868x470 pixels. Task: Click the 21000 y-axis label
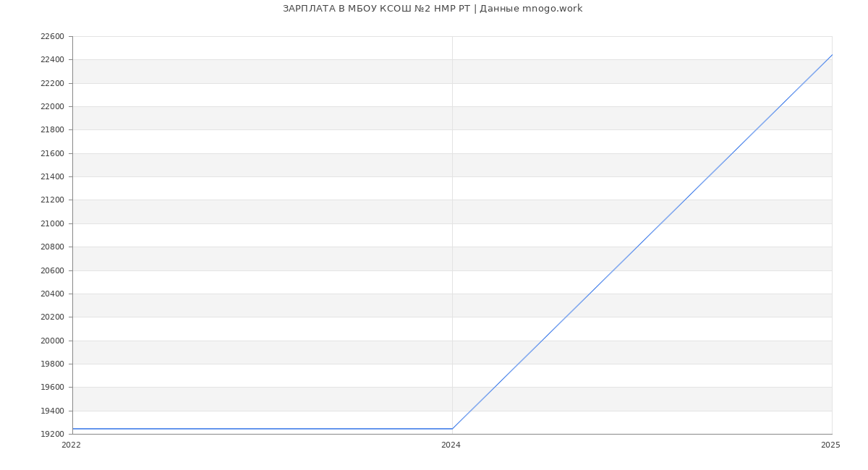pyautogui.click(x=52, y=223)
